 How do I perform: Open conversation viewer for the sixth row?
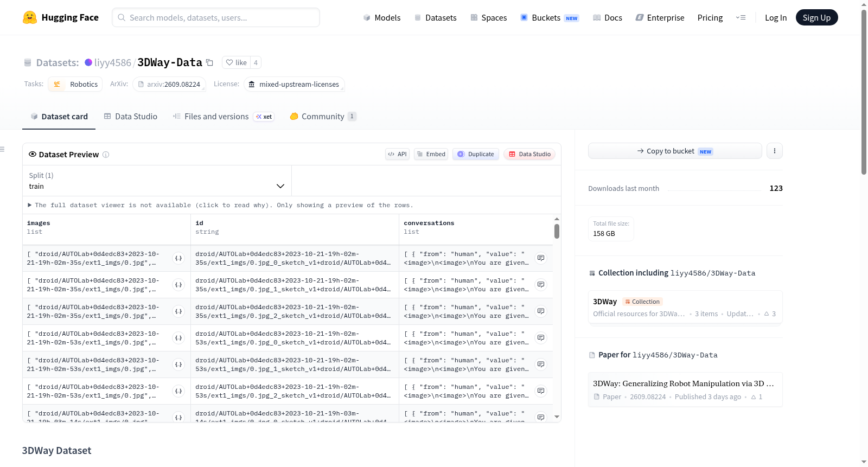click(x=541, y=391)
